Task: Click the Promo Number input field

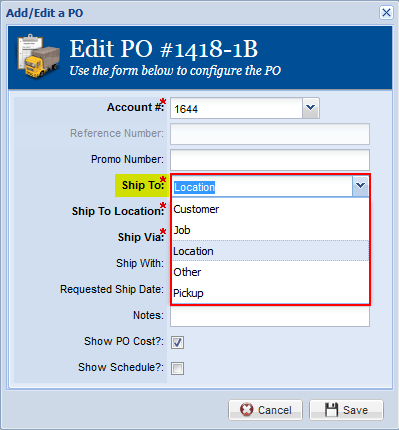Action: point(270,160)
